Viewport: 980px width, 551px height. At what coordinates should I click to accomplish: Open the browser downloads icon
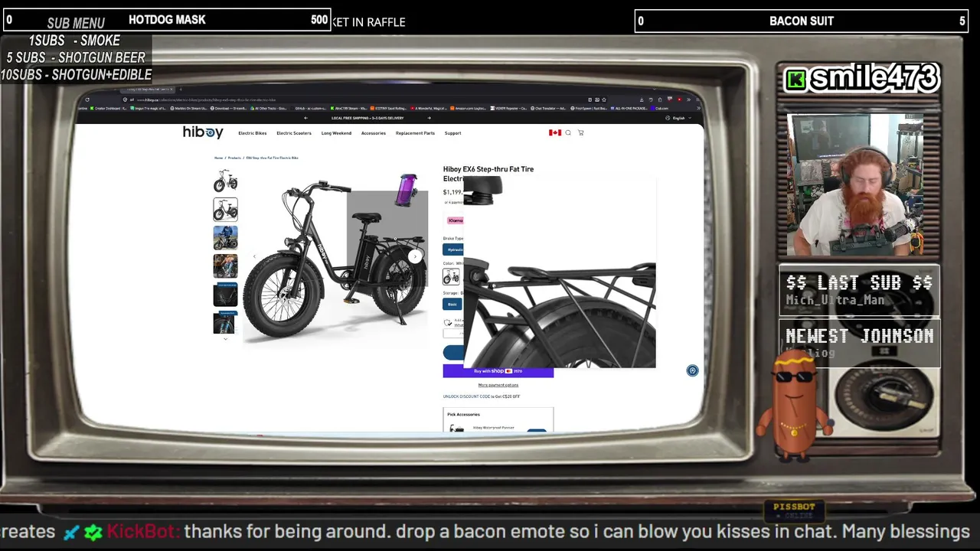pos(642,99)
